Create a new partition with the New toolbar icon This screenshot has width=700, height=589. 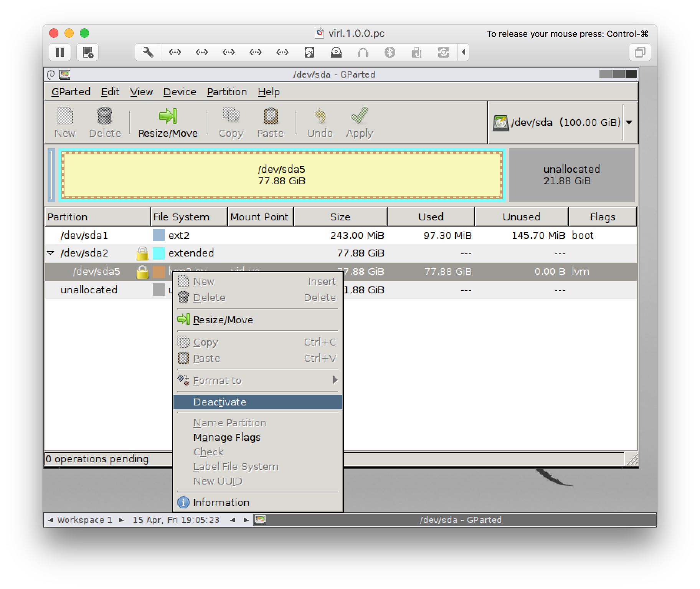64,122
